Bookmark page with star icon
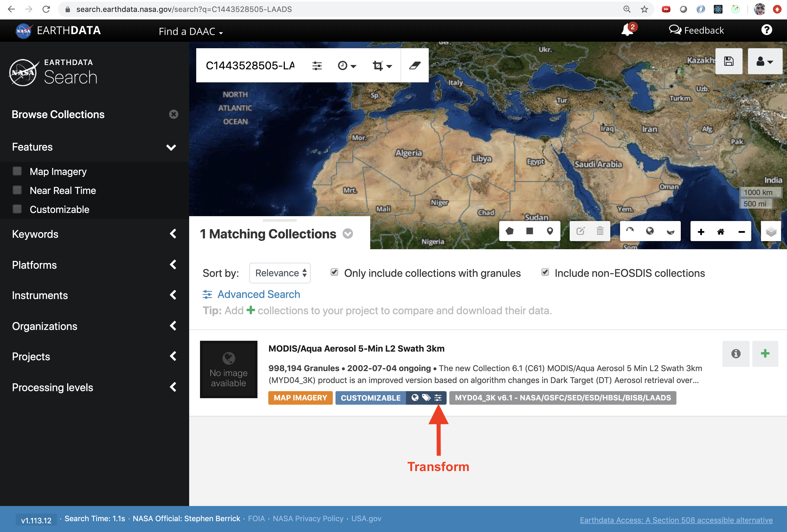Viewport: 787px width, 532px height. point(644,9)
